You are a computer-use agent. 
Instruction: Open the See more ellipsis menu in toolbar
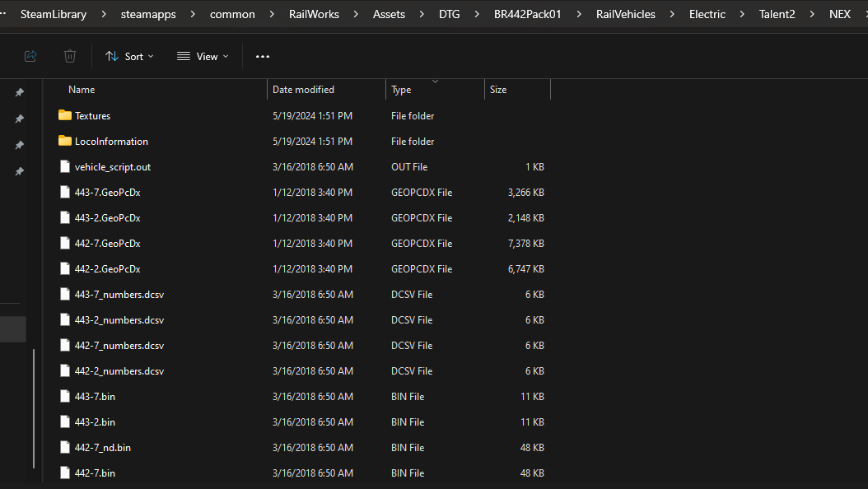tap(263, 56)
